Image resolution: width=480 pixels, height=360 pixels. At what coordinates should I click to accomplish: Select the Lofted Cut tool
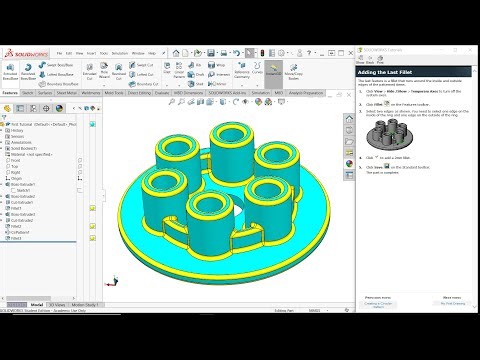141,74
